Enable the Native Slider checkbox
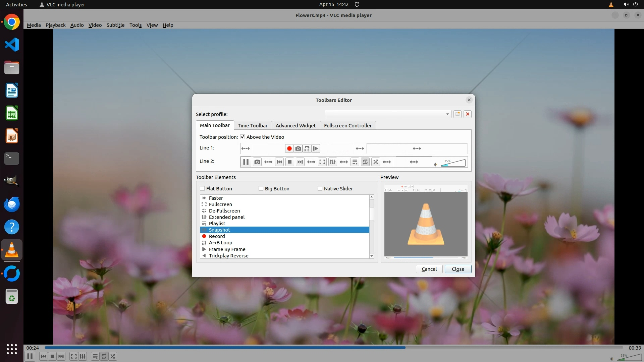Viewport: 644px width, 362px height. (320, 189)
